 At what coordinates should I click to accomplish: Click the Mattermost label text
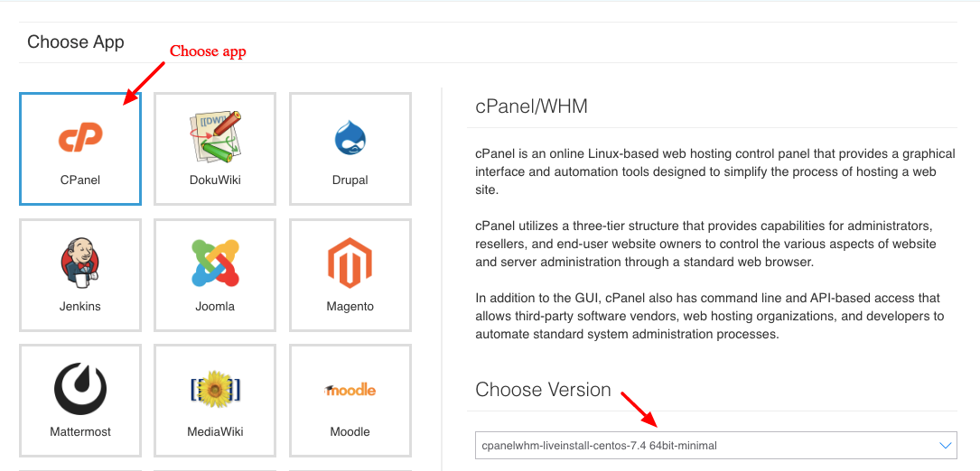tap(80, 431)
